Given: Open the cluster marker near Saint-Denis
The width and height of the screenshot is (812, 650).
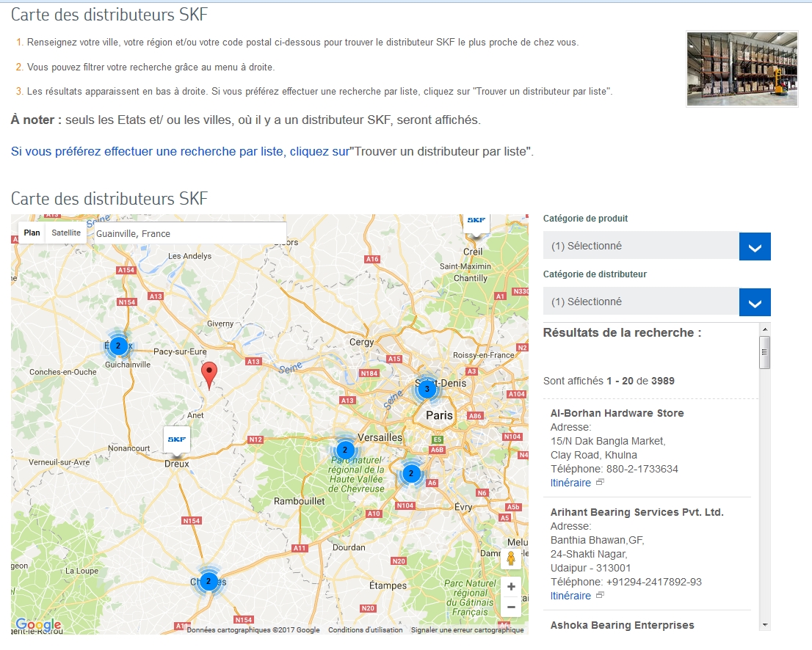Looking at the screenshot, I should pos(427,389).
